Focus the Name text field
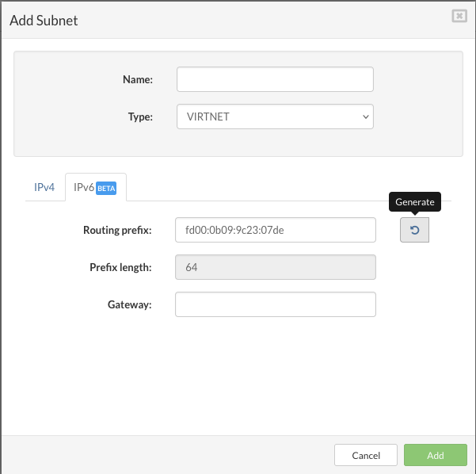476x474 pixels. 275,79
